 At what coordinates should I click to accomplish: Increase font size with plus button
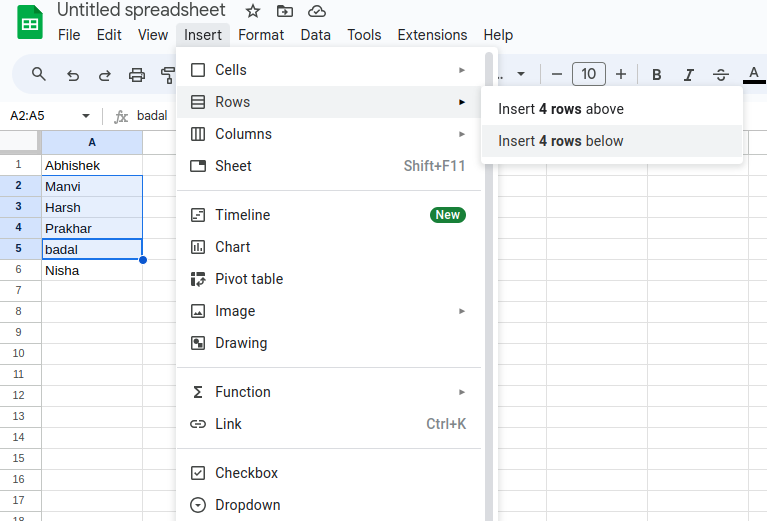[621, 74]
